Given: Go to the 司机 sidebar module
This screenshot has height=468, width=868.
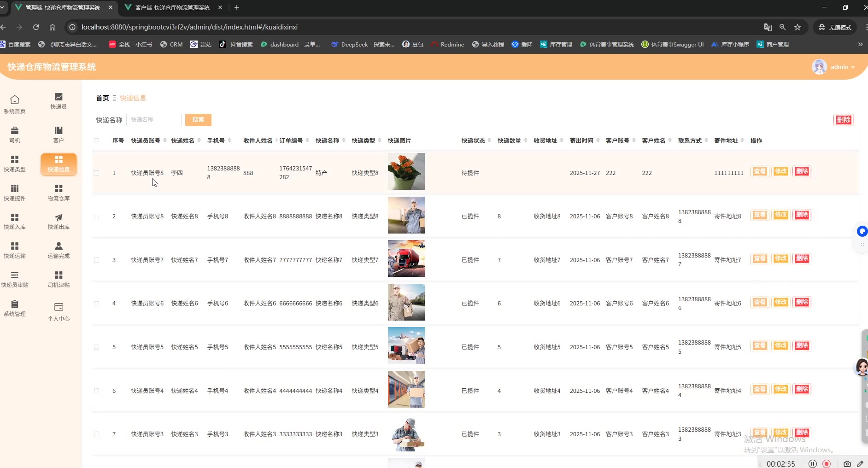Looking at the screenshot, I should 15,135.
